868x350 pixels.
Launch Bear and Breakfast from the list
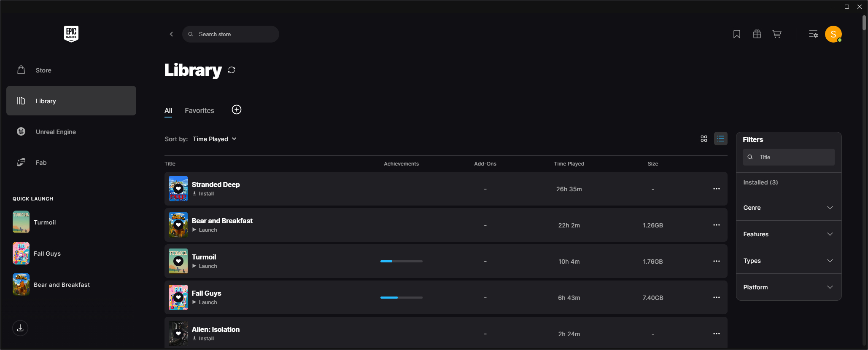click(205, 230)
